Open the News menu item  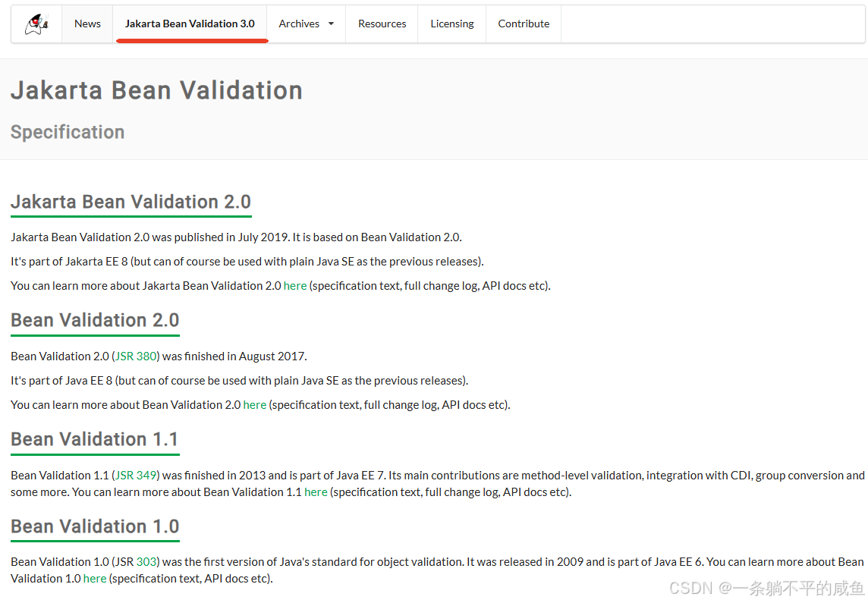tap(87, 24)
